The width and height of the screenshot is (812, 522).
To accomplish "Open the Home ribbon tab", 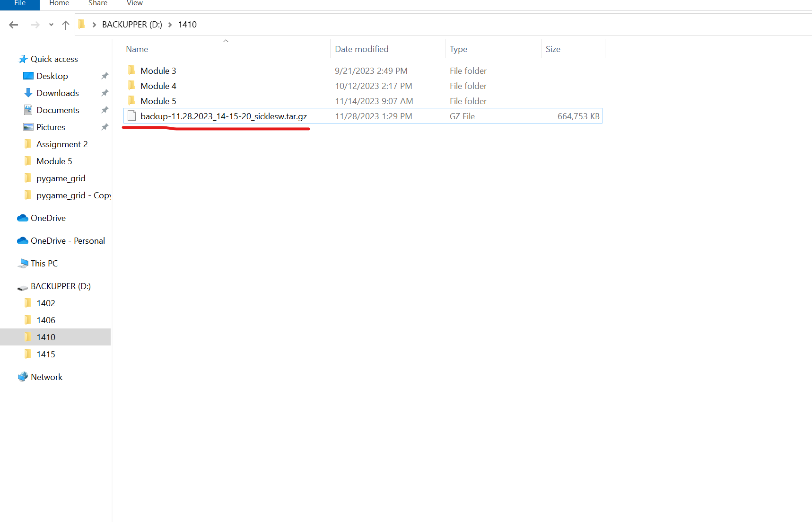I will pyautogui.click(x=59, y=3).
